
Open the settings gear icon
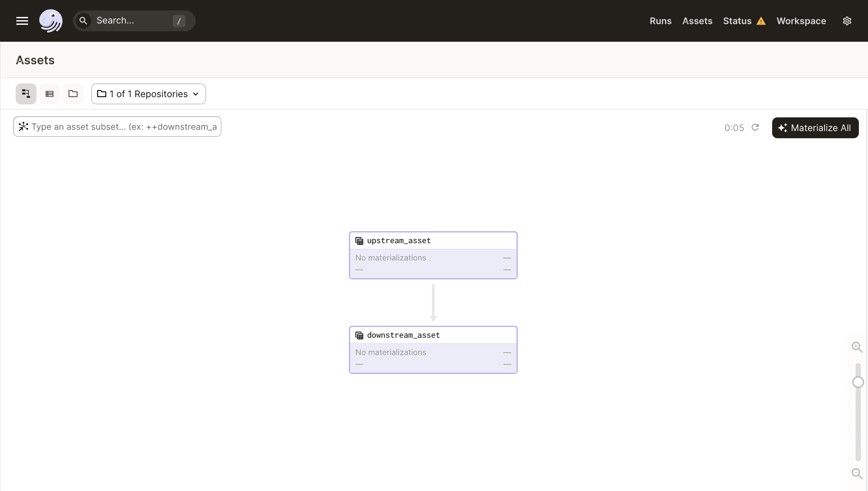847,21
